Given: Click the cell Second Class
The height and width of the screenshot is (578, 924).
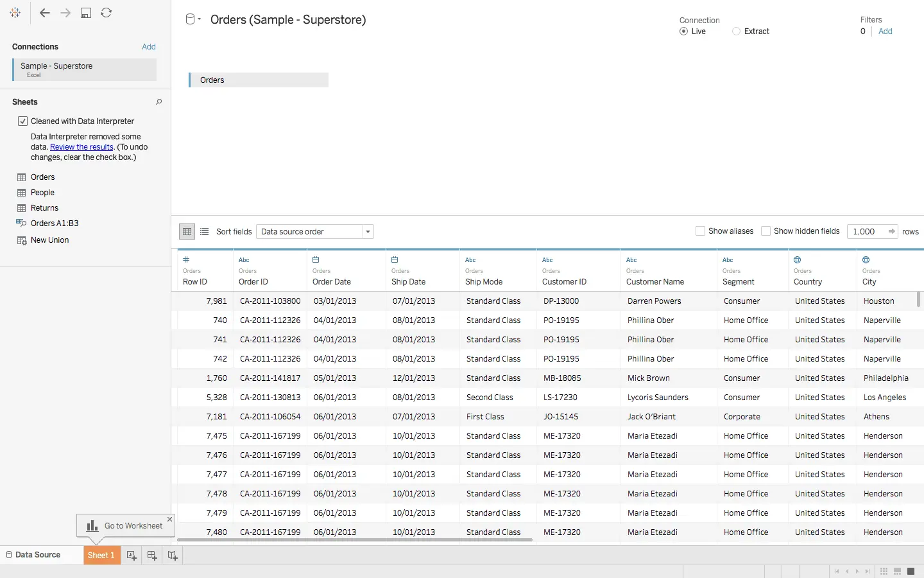Looking at the screenshot, I should point(490,397).
